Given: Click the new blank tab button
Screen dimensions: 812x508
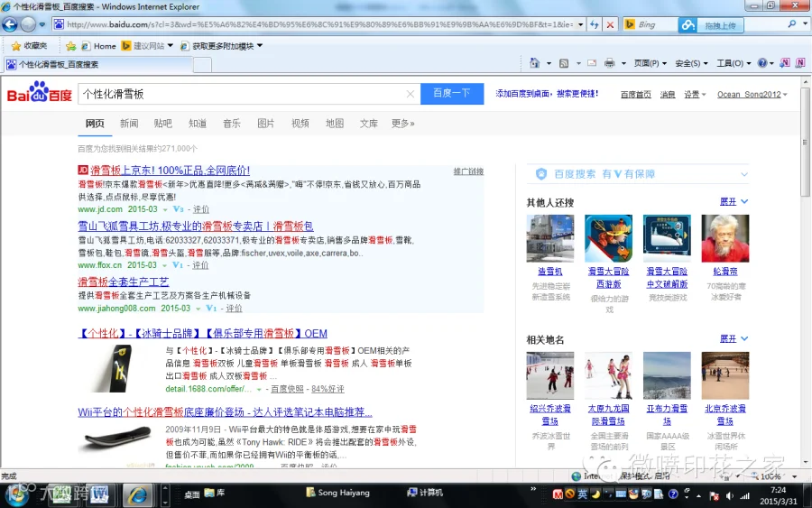Looking at the screenshot, I should point(202,65).
